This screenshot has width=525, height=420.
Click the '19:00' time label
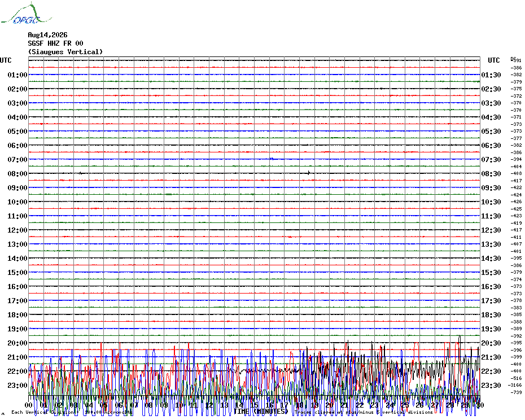(17, 329)
